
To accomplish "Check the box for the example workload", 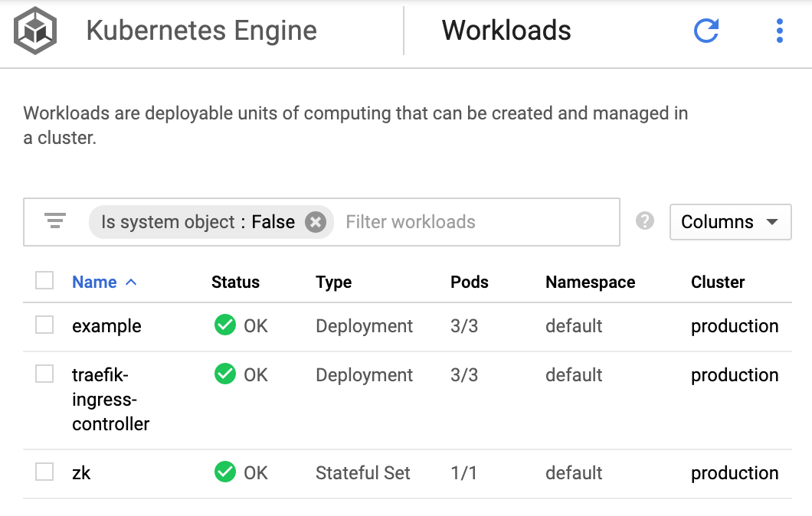I will pyautogui.click(x=44, y=325).
